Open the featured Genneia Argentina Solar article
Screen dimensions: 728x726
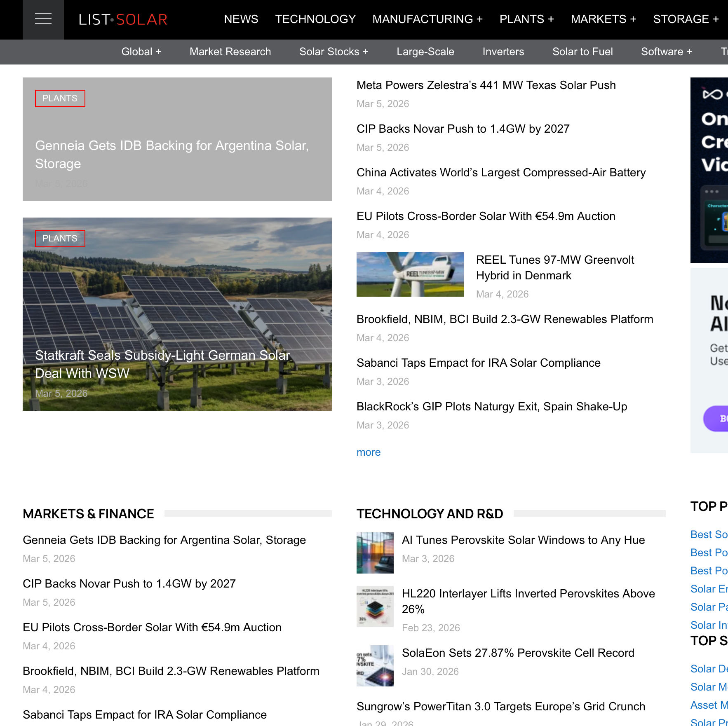coord(172,155)
